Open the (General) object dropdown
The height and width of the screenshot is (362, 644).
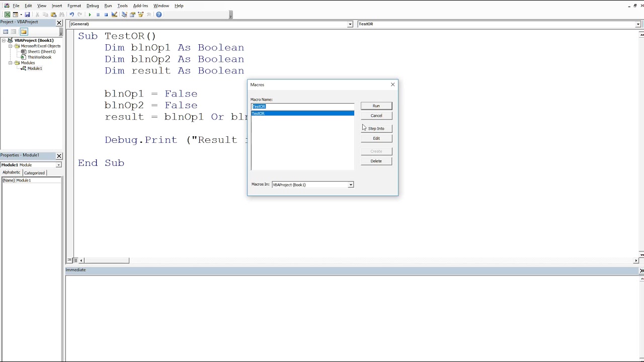[x=350, y=24]
